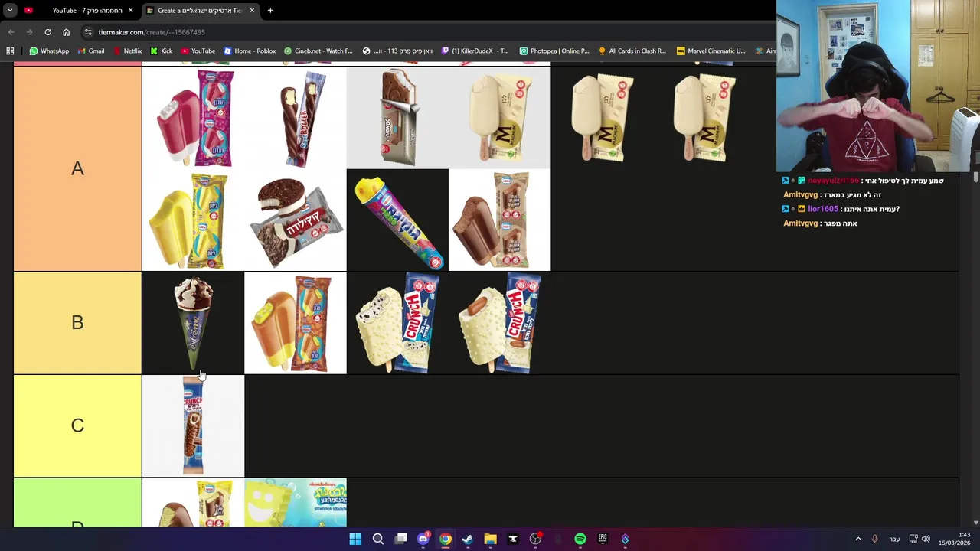View site information icon in address bar
This screenshot has height=551, width=980.
89,32
